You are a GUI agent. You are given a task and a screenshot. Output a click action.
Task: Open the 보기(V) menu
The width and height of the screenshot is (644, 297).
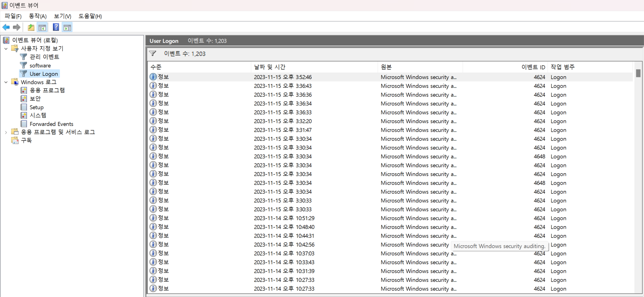tap(63, 16)
